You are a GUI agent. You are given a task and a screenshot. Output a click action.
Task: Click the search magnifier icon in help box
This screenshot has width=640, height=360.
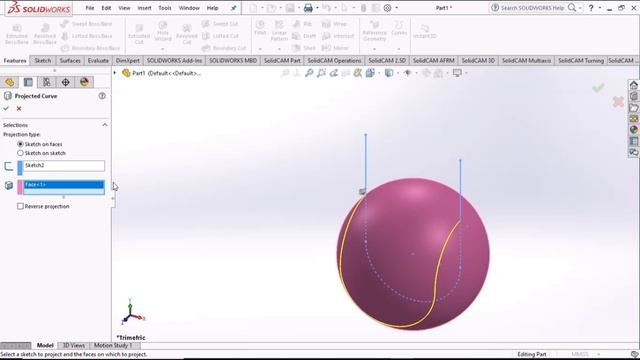(x=572, y=8)
